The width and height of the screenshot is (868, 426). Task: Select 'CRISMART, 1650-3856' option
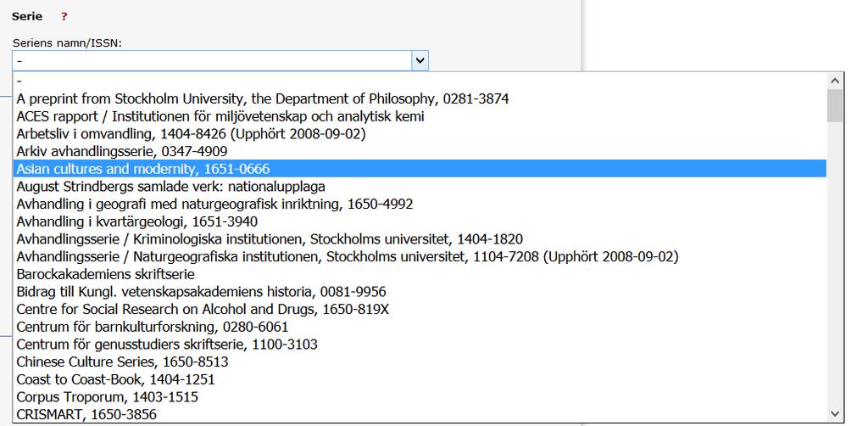tap(420, 414)
